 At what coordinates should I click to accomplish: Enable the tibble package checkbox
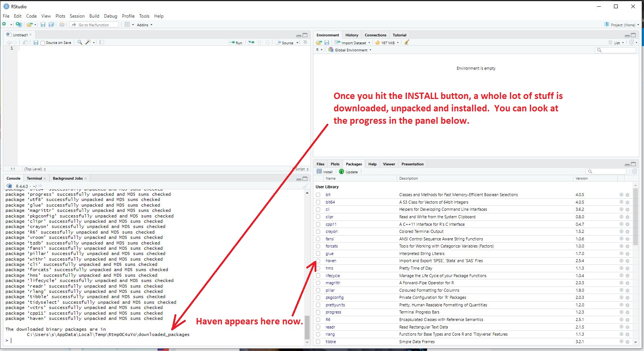click(x=318, y=342)
